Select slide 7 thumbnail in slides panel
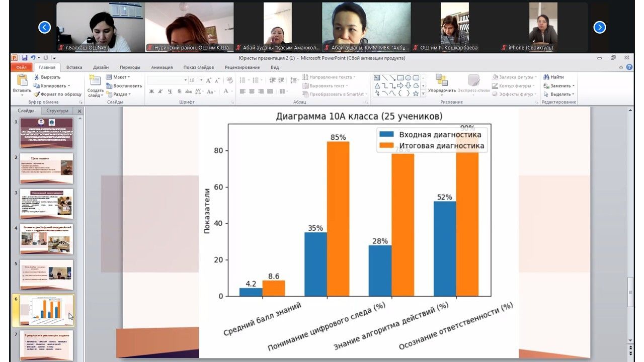This screenshot has width=644, height=362. (x=46, y=345)
